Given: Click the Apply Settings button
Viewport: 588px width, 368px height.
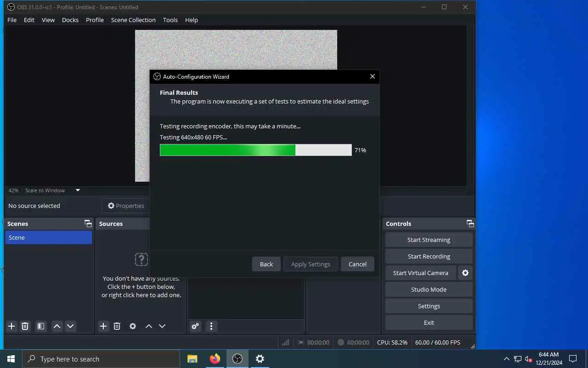Looking at the screenshot, I should click(x=311, y=264).
